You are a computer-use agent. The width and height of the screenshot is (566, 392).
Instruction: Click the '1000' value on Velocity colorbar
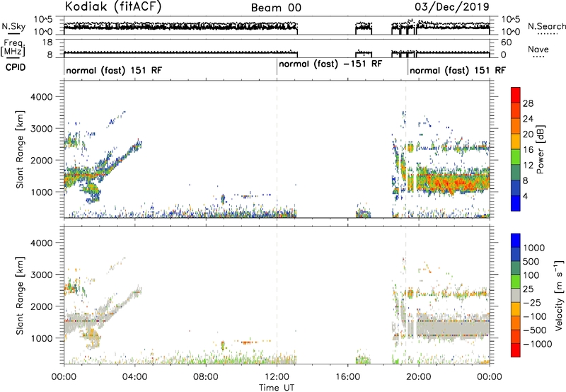point(534,248)
